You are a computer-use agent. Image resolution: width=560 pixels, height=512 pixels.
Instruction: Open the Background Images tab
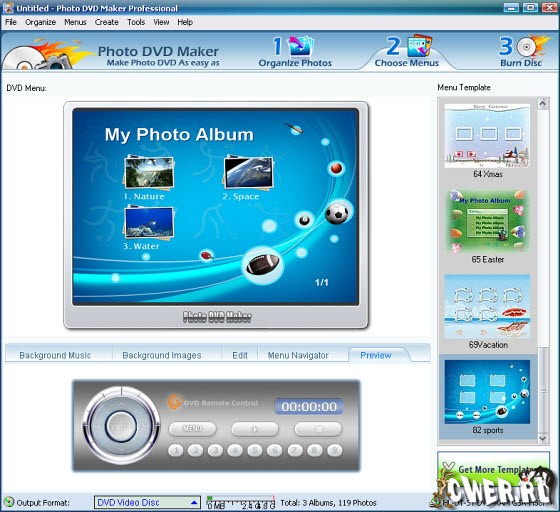(x=162, y=355)
